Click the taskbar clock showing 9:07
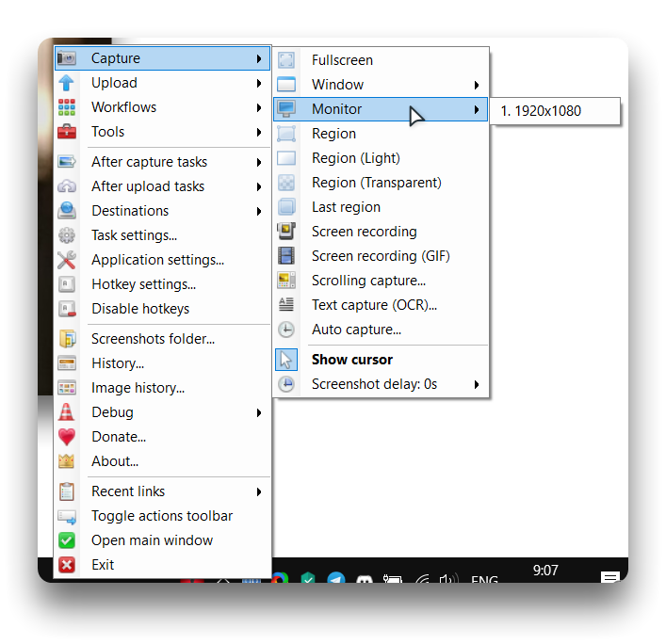666x644 pixels. pyautogui.click(x=545, y=571)
